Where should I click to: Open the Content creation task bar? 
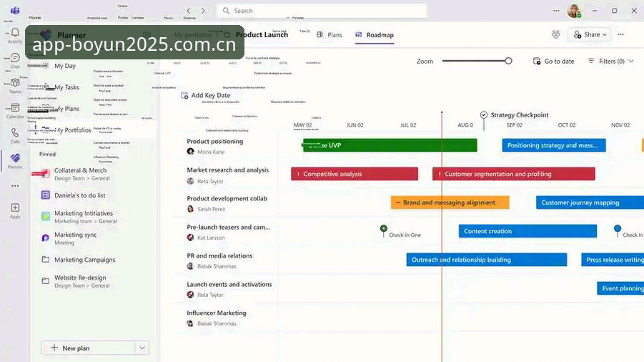[x=527, y=231]
